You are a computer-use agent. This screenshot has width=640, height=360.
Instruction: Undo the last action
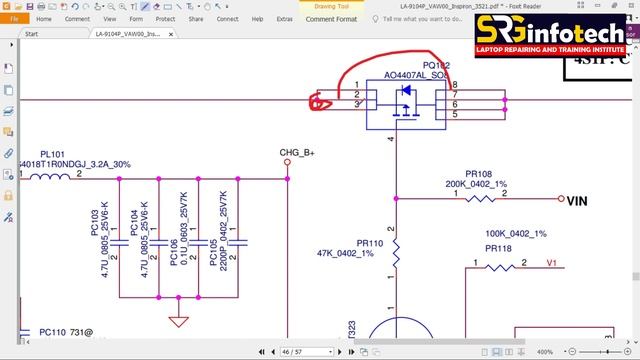(75, 7)
